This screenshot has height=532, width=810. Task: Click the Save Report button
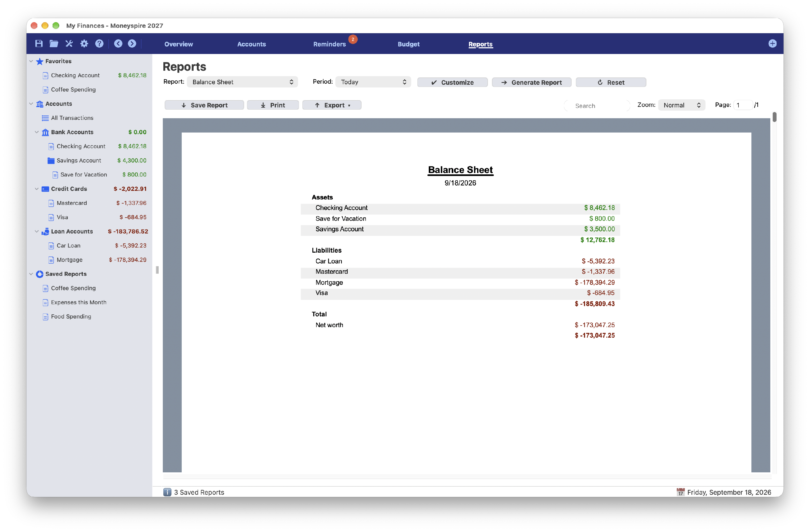click(204, 105)
